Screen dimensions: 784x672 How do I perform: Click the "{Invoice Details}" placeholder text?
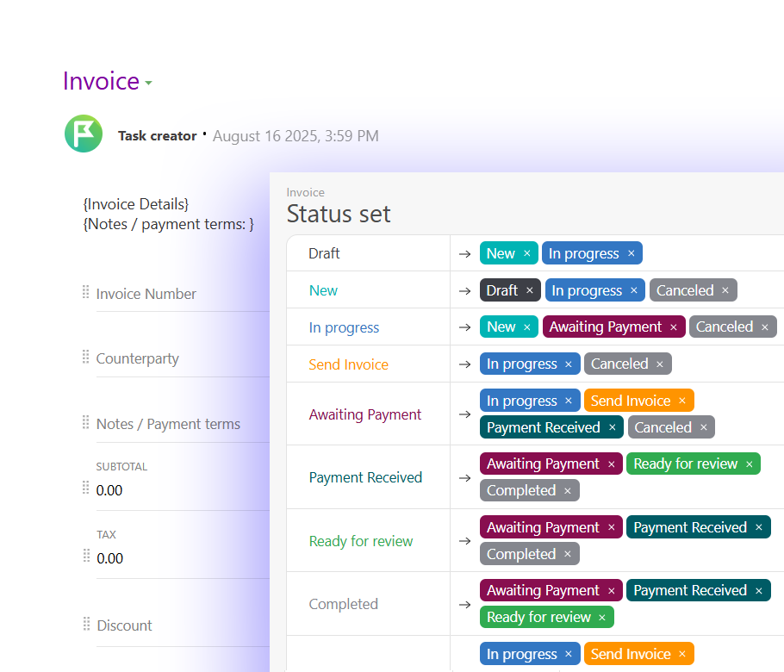tap(134, 204)
